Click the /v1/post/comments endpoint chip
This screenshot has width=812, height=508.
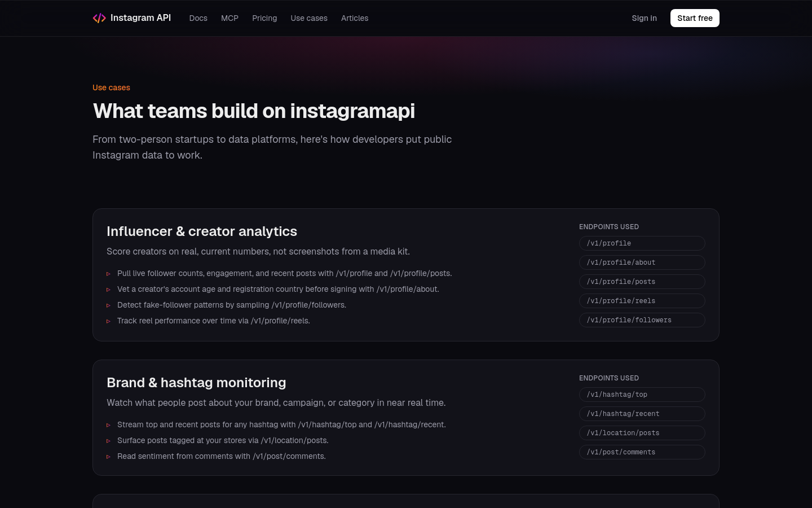pyautogui.click(x=642, y=452)
